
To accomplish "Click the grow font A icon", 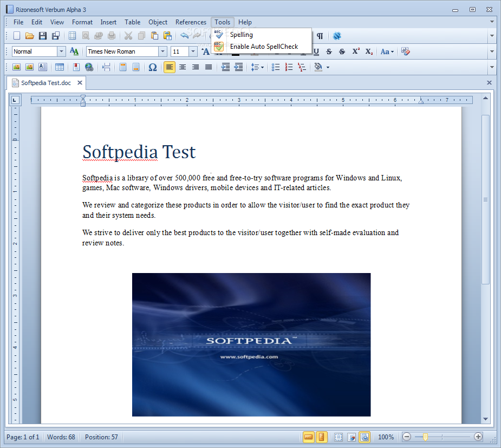I will click(x=206, y=51).
